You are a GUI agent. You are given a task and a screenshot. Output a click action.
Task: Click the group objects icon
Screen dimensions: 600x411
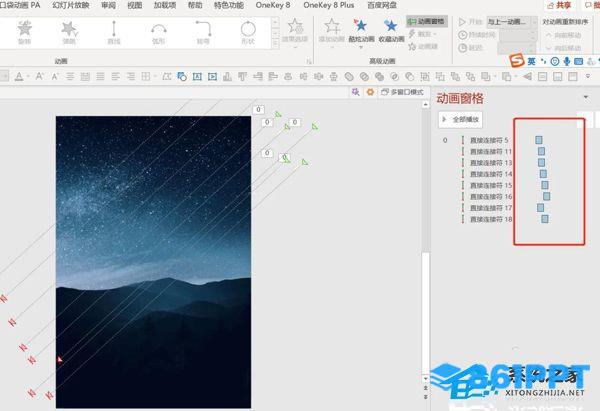pos(425,77)
